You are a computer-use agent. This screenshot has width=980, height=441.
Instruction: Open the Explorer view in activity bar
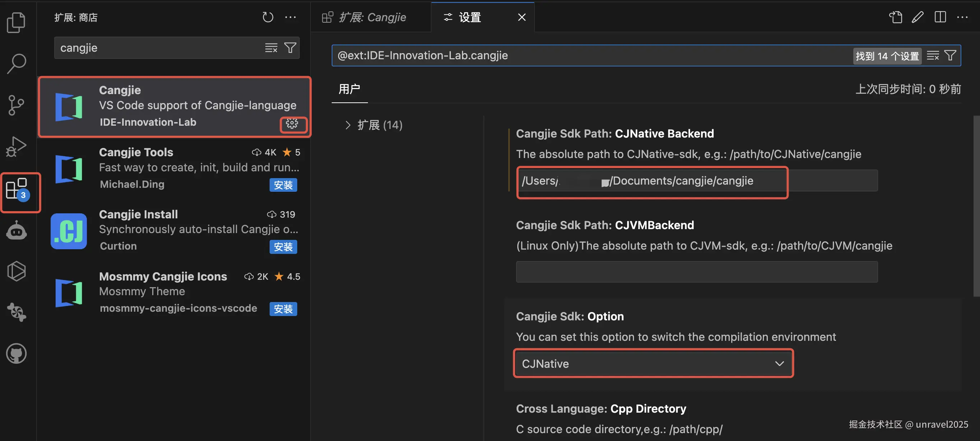pyautogui.click(x=17, y=23)
